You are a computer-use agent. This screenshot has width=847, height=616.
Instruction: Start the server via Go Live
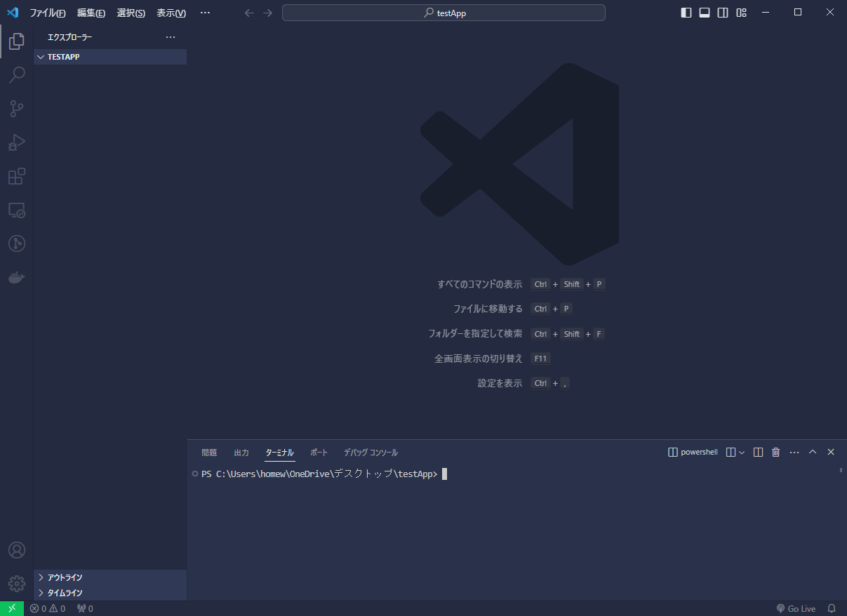click(x=796, y=608)
